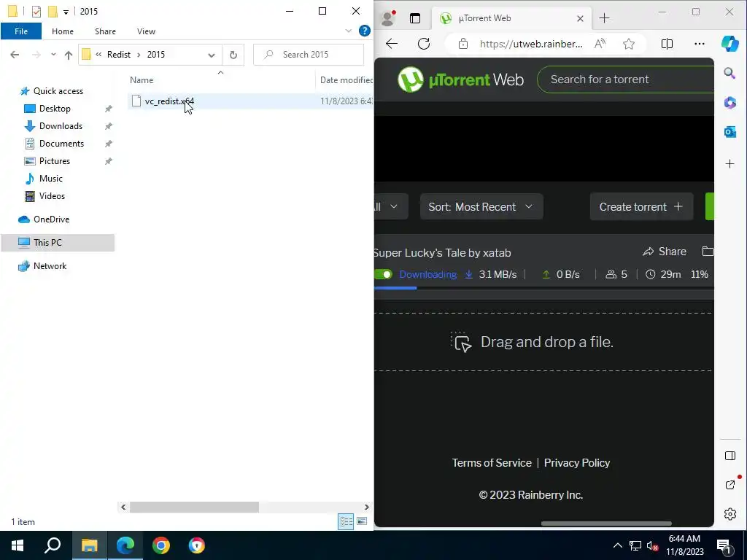Screen dimensions: 747x560
Task: Select OneDrive in navigation pane
Action: [51, 219]
